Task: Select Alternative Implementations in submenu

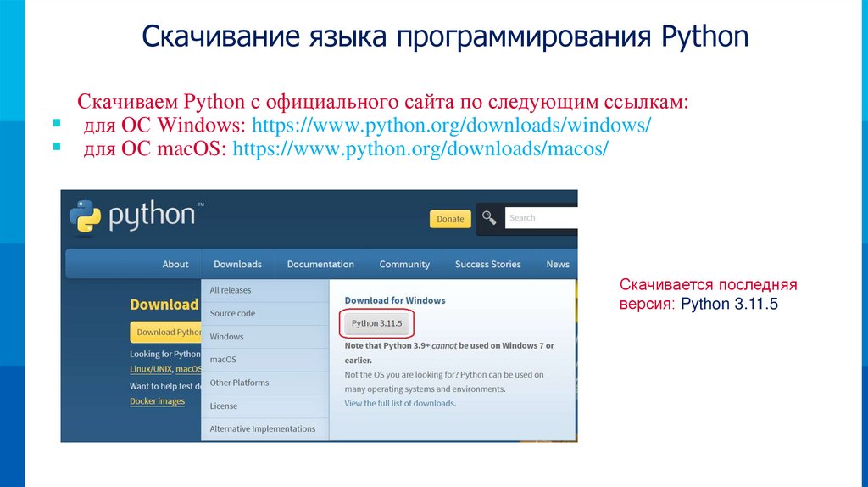Action: click(265, 428)
